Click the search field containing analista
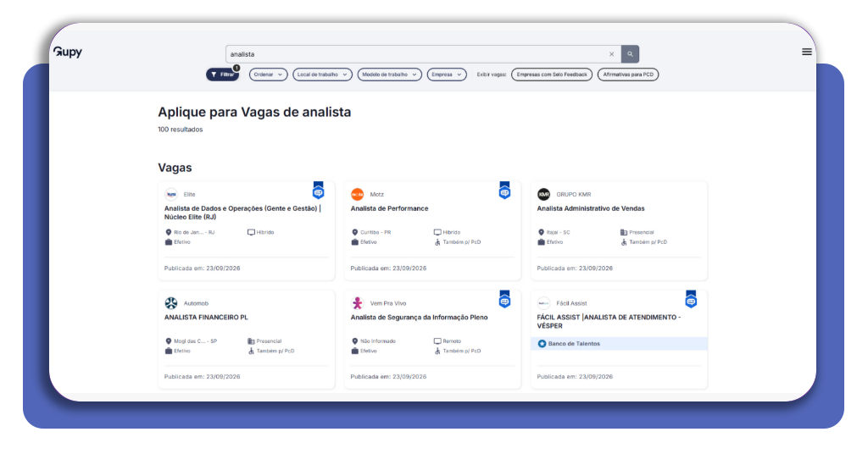Image resolution: width=868 pixels, height=454 pixels. (x=418, y=54)
